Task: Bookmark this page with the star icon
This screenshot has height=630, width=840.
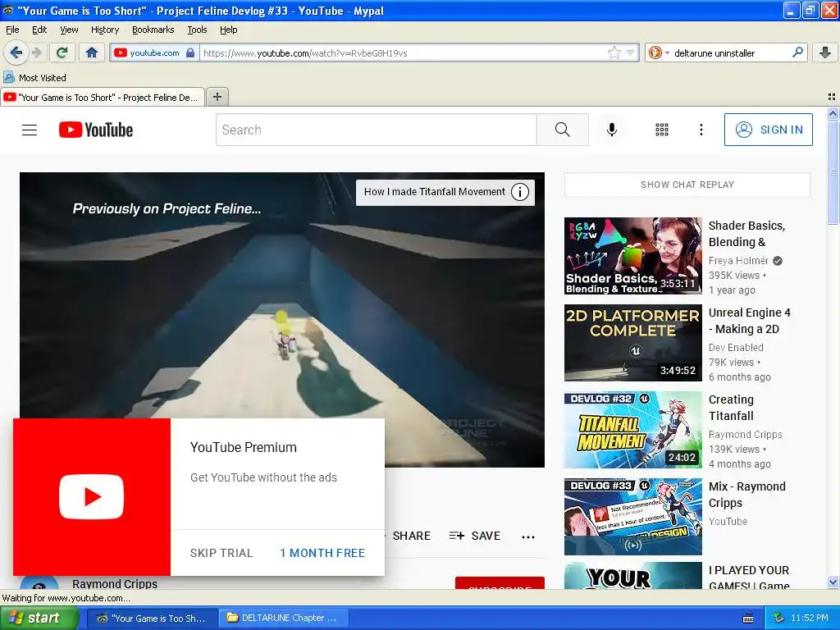Action: [614, 52]
